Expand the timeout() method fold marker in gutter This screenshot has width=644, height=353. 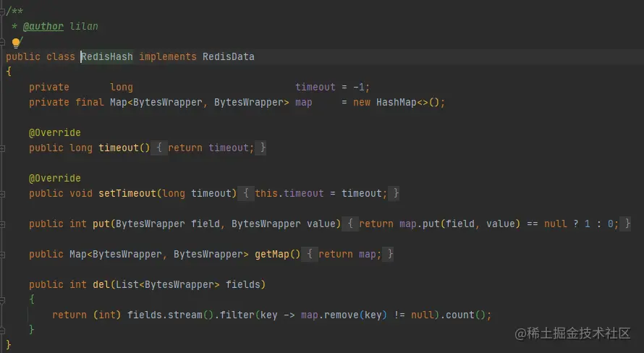pyautogui.click(x=2, y=148)
